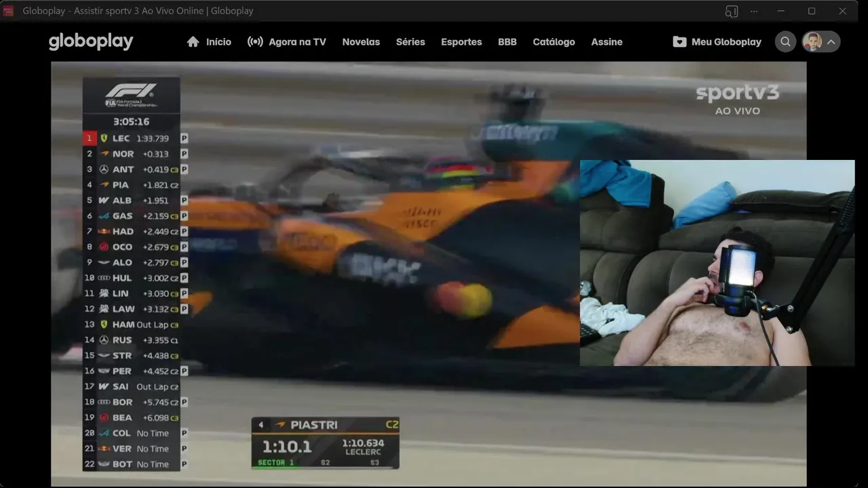Click the F1 logo on timing tower
The height and width of the screenshot is (488, 868).
(x=131, y=94)
